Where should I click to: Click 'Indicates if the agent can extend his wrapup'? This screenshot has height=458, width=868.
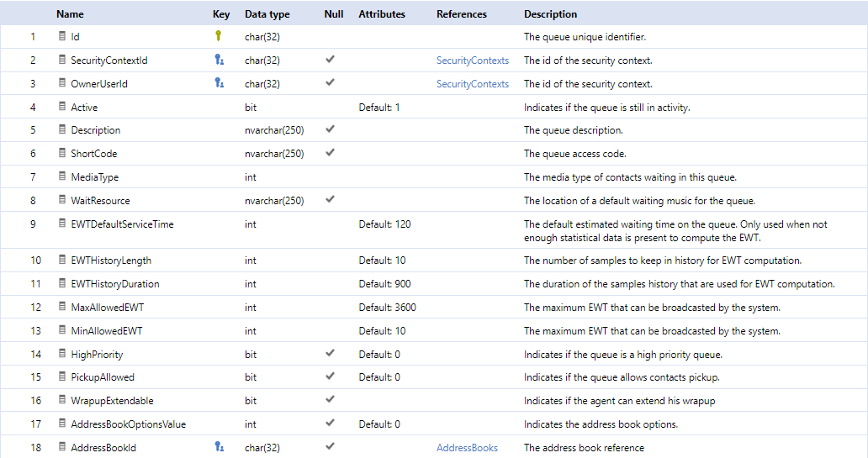[619, 401]
